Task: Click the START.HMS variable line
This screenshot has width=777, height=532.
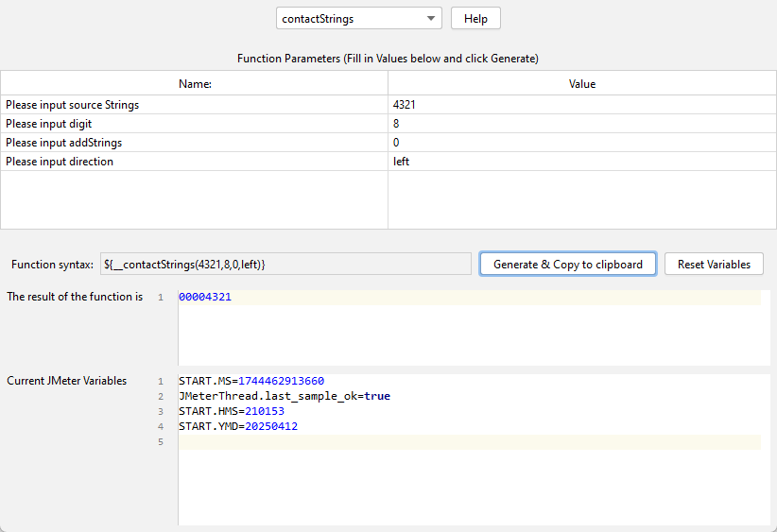Action: [231, 412]
